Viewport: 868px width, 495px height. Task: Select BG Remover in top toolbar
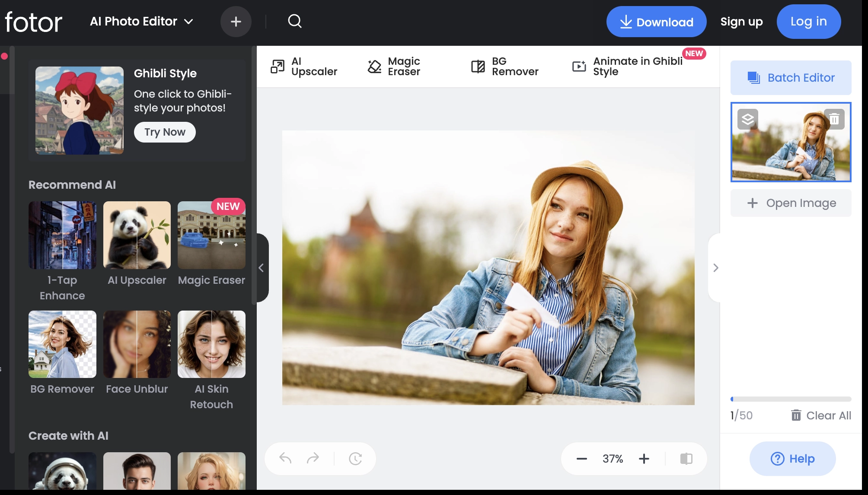pyautogui.click(x=504, y=67)
